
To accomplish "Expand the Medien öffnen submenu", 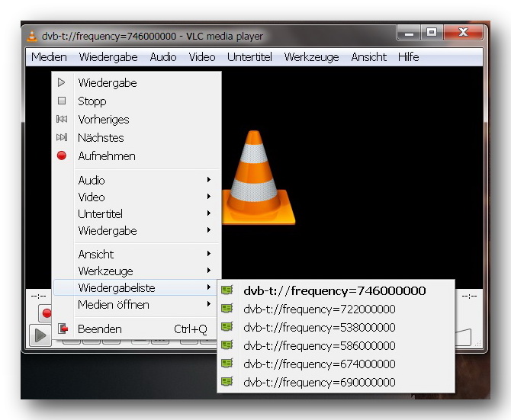I will (x=137, y=304).
